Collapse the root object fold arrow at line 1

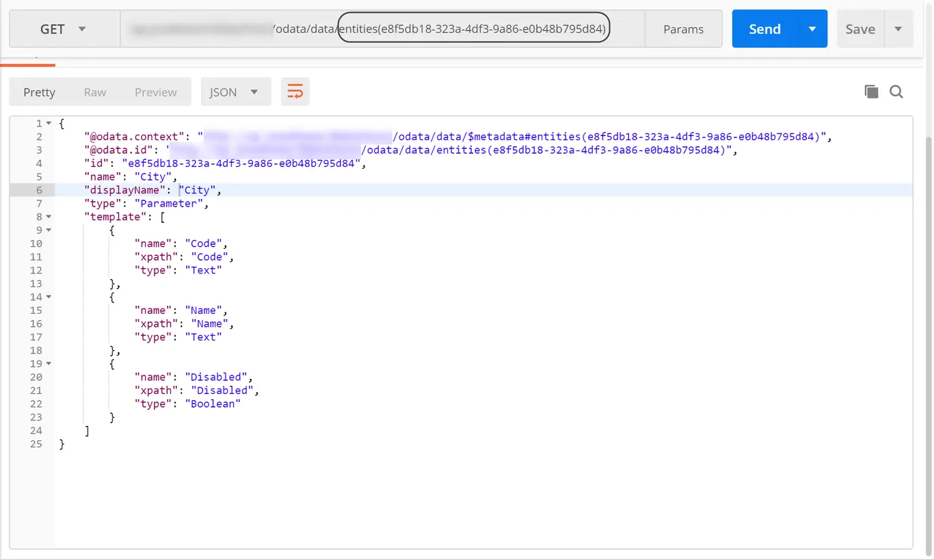click(x=49, y=124)
